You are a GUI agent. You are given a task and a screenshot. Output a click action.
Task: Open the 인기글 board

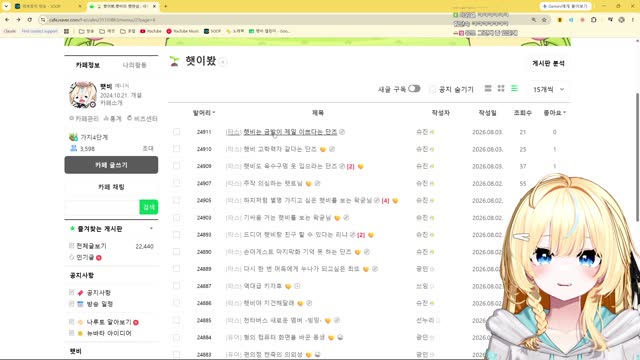pos(85,257)
